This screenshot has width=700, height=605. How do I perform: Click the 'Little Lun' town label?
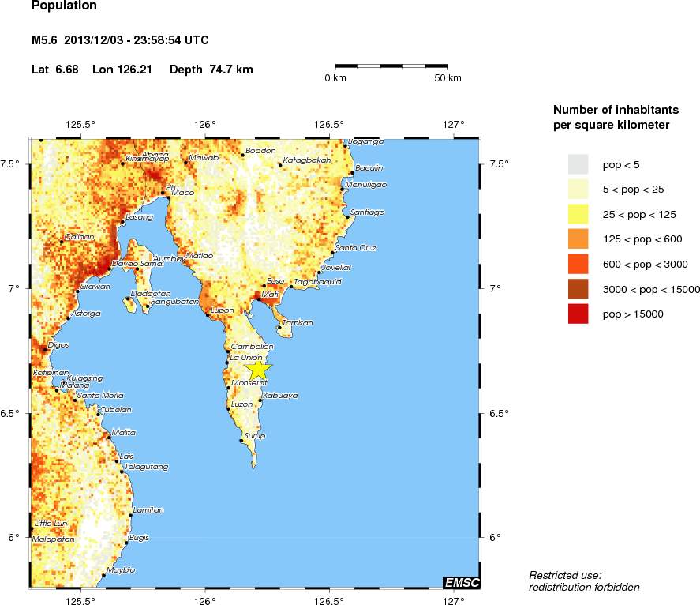coord(51,523)
